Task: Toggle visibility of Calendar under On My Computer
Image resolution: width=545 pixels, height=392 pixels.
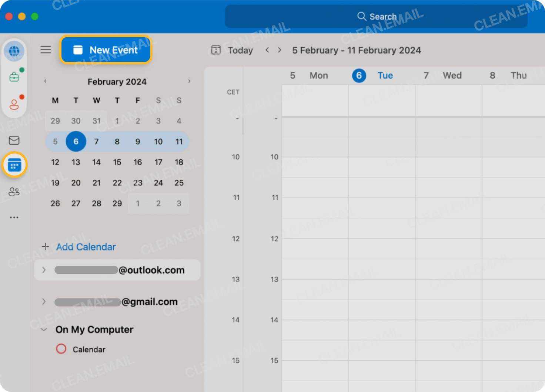Action: point(61,349)
